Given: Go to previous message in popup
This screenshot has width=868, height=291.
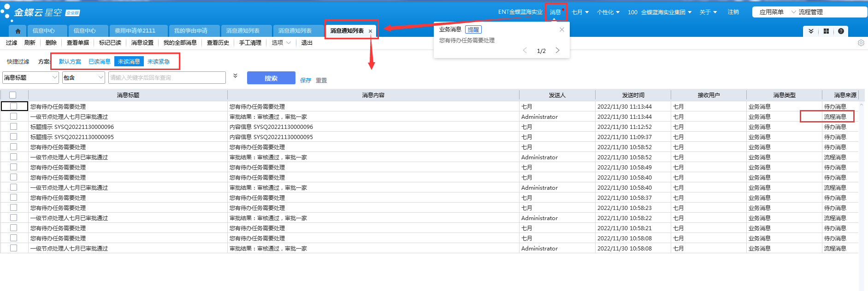Looking at the screenshot, I should coord(525,50).
